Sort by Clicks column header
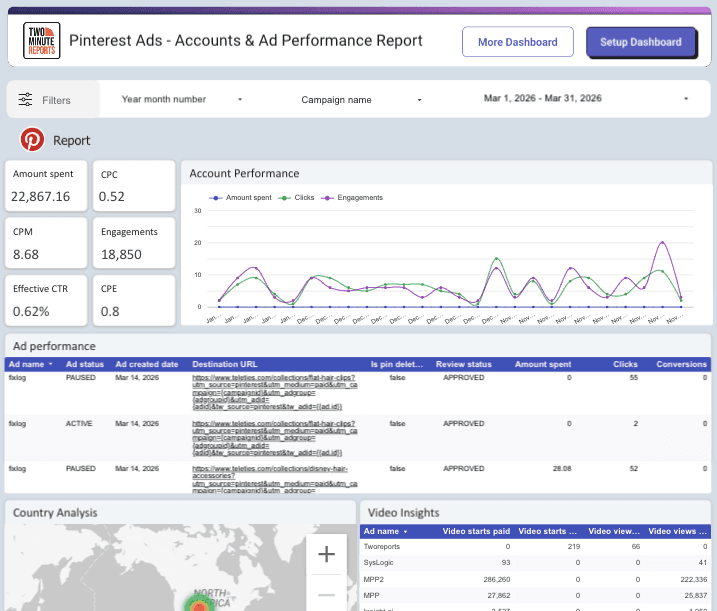The height and width of the screenshot is (611, 717). 625,364
